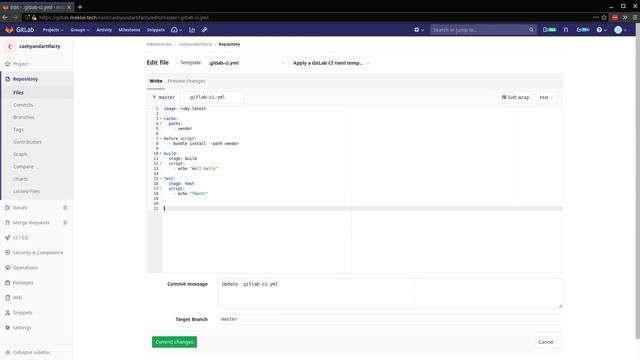Screen dimensions: 640x360
Task: Switch to the Preview changes tab
Action: 187,81
